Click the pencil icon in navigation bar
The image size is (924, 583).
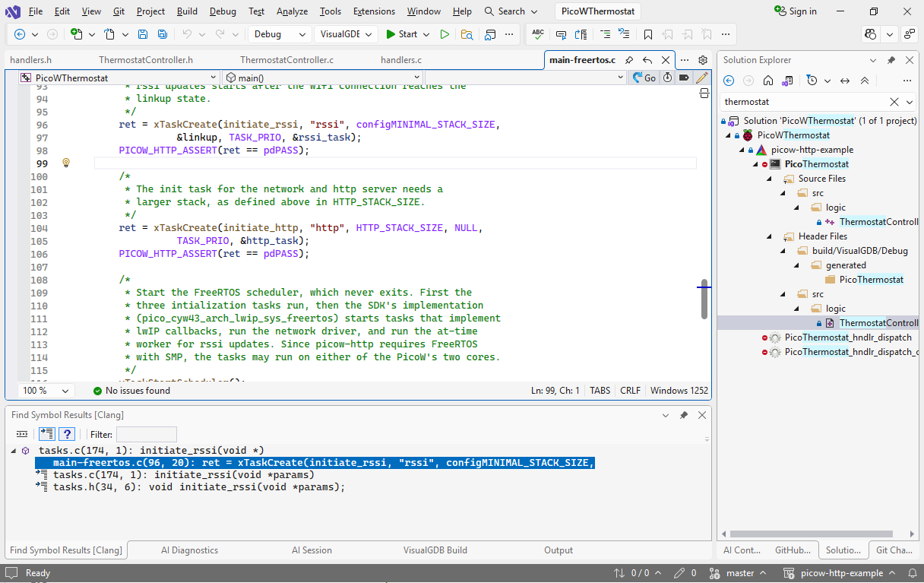(701, 78)
